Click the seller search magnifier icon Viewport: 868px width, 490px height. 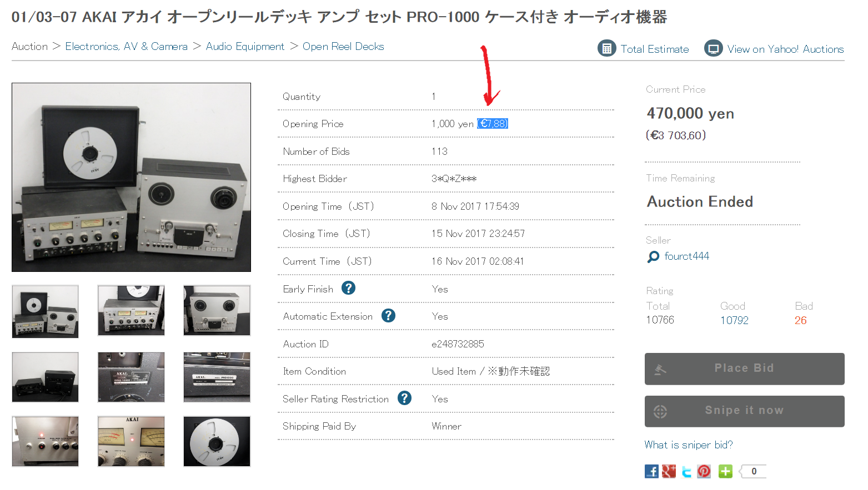click(x=654, y=256)
